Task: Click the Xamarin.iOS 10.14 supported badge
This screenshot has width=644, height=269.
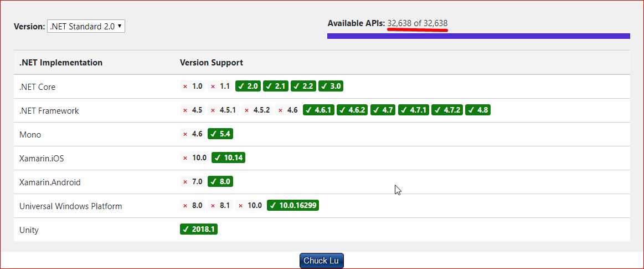Action: [x=228, y=158]
